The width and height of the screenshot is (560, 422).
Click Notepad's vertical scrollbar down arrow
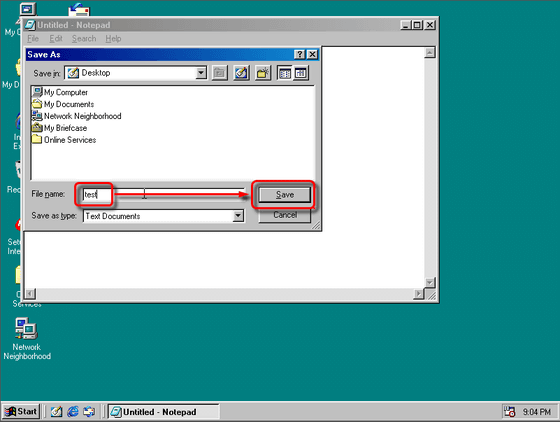pyautogui.click(x=430, y=282)
